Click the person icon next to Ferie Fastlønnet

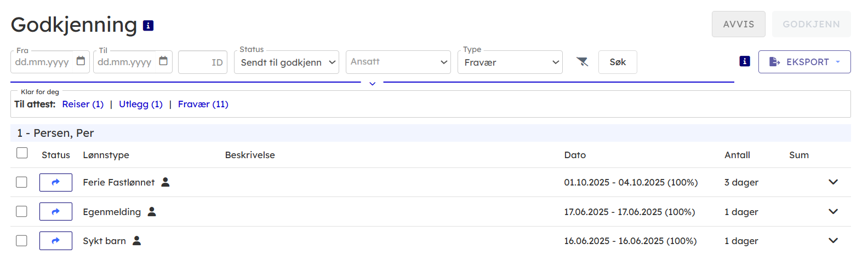coord(165,182)
